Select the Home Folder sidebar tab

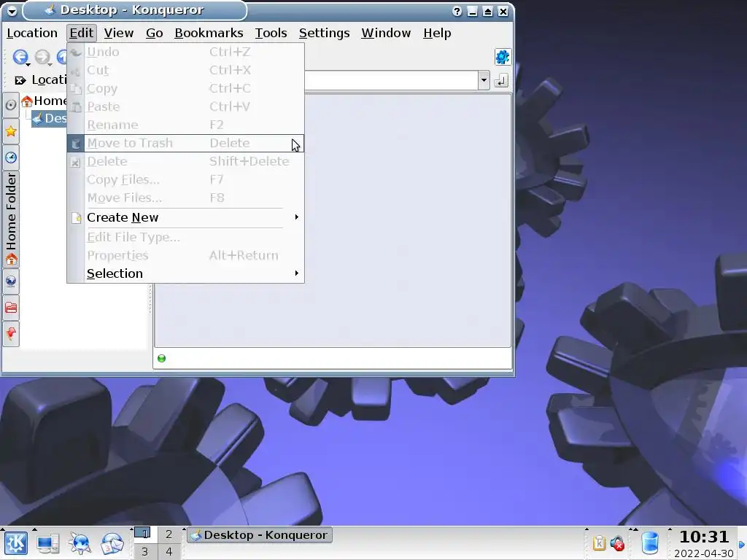[x=10, y=219]
